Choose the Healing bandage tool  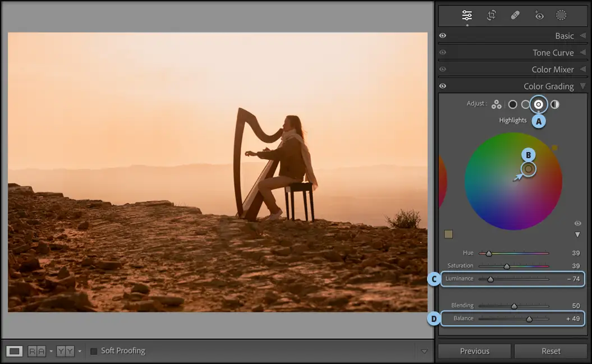[515, 16]
